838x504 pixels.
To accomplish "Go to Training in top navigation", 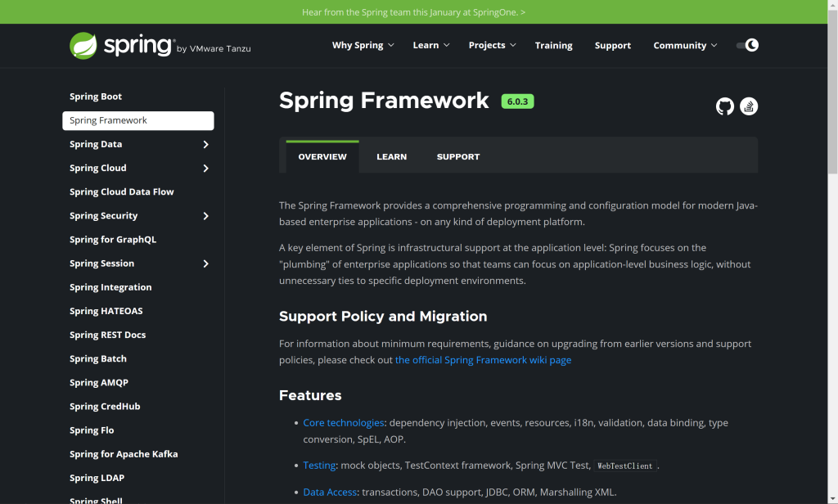I will (x=554, y=46).
